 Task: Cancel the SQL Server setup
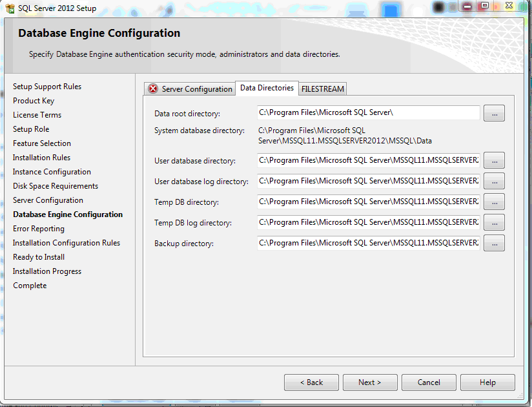click(429, 382)
